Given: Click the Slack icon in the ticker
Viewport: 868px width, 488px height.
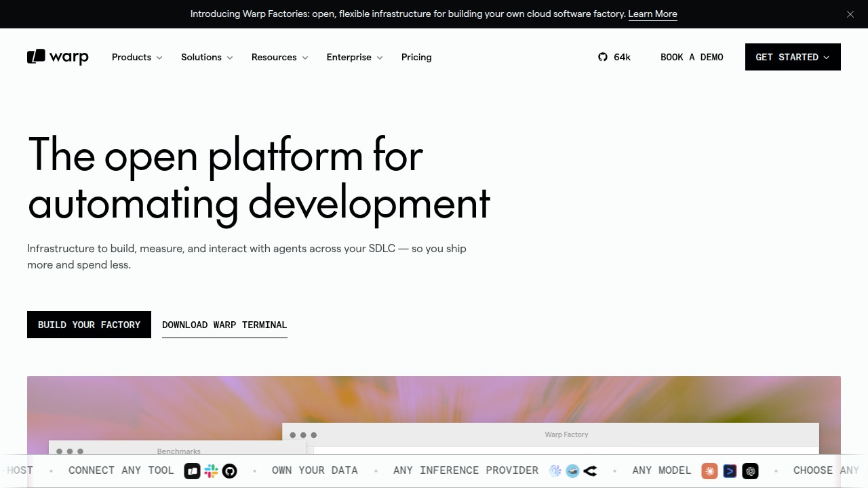Looking at the screenshot, I should (211, 471).
